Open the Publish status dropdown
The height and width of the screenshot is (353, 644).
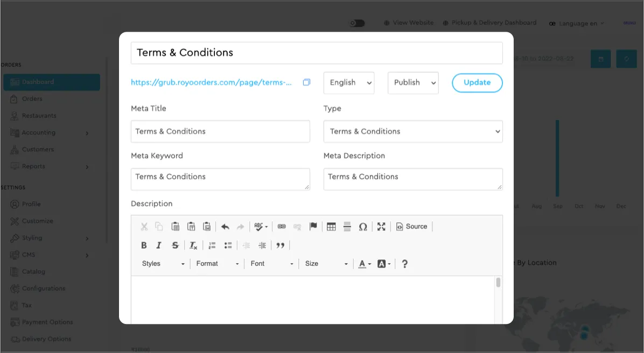coord(413,83)
